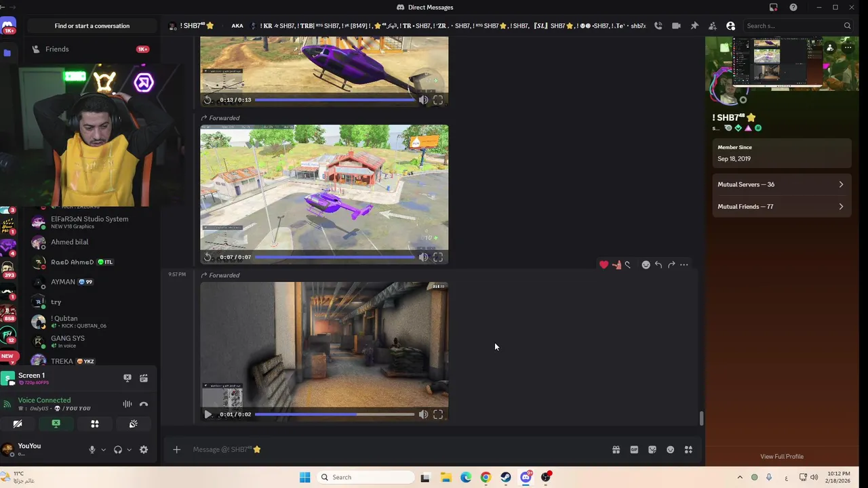Open headphone output options chevron
The width and height of the screenshot is (868, 488).
tap(128, 449)
